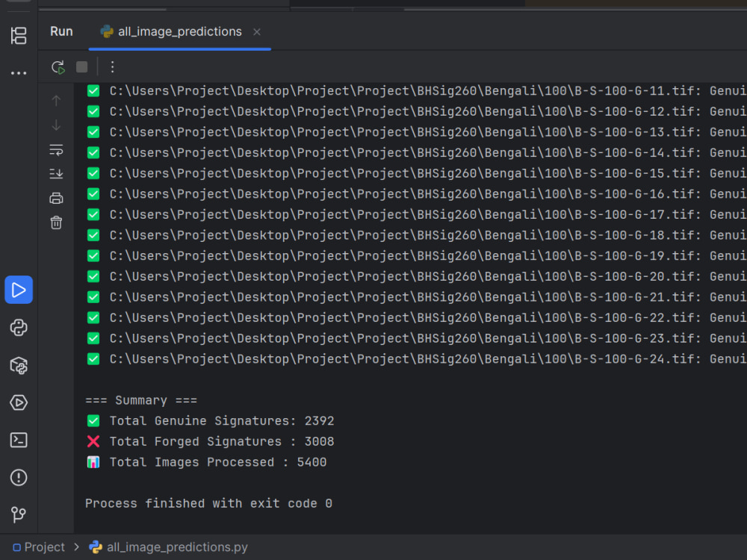This screenshot has height=560, width=747.
Task: Click Total Forged Signatures : 3008 line
Action: 210,441
